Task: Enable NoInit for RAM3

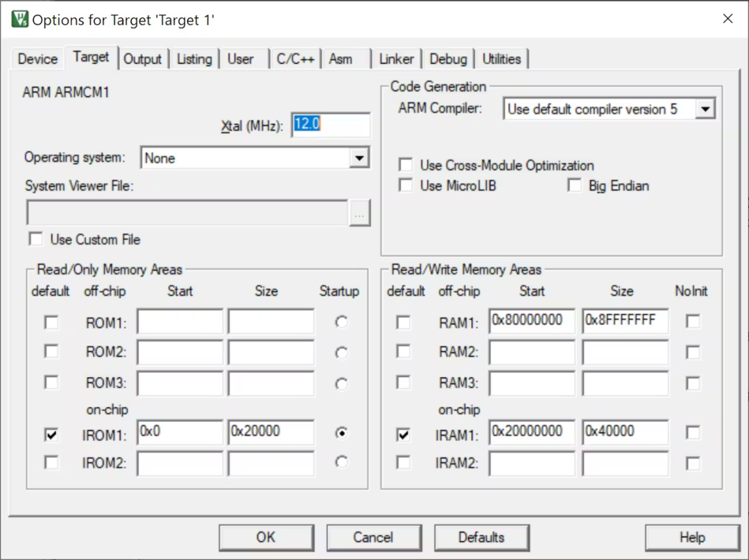Action: 693,383
